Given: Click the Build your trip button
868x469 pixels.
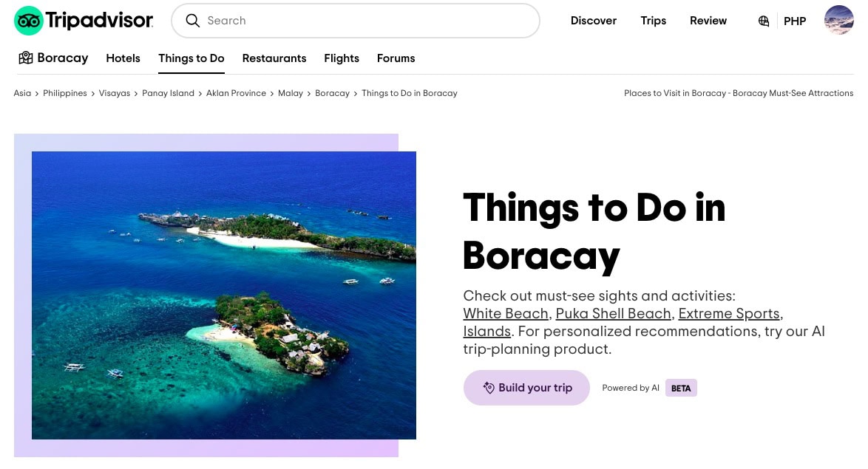Looking at the screenshot, I should 526,387.
